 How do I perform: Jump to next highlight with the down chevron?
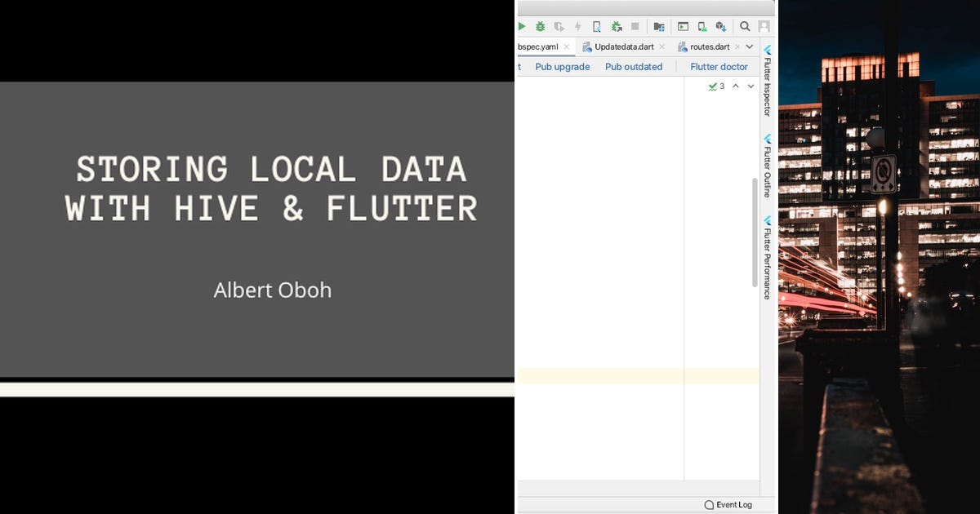coord(750,86)
